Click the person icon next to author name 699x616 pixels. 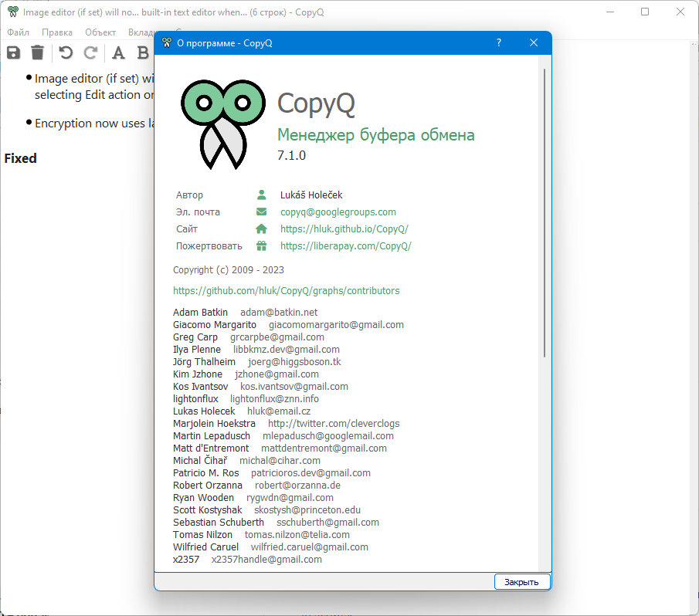261,195
